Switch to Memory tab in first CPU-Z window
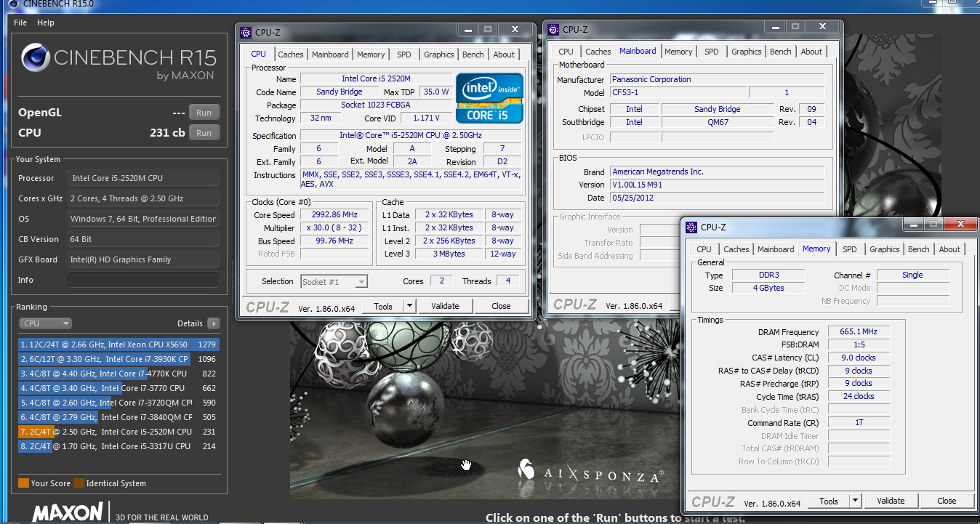The width and height of the screenshot is (980, 524). coord(371,55)
